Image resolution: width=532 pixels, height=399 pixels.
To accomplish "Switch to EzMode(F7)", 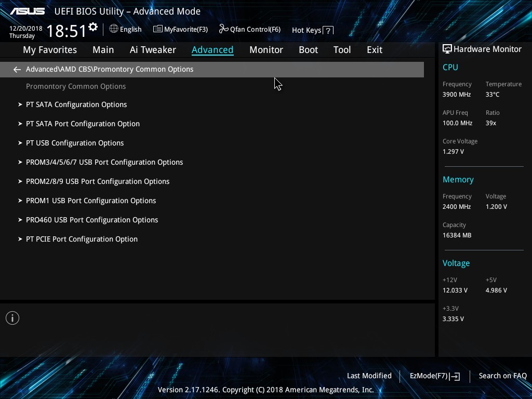I will click(x=435, y=376).
